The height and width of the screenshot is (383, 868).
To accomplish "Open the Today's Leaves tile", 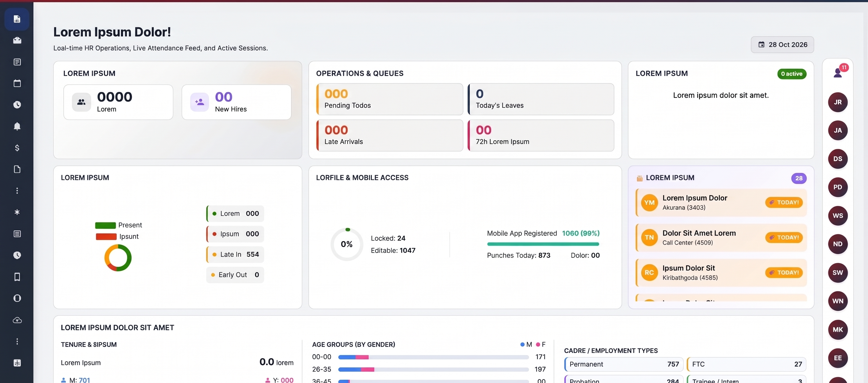I will click(541, 99).
